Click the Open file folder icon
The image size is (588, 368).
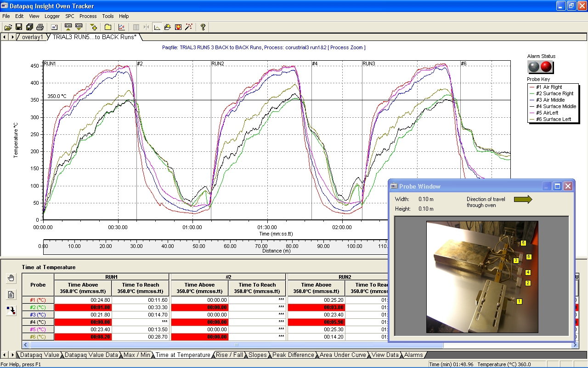pyautogui.click(x=8, y=27)
